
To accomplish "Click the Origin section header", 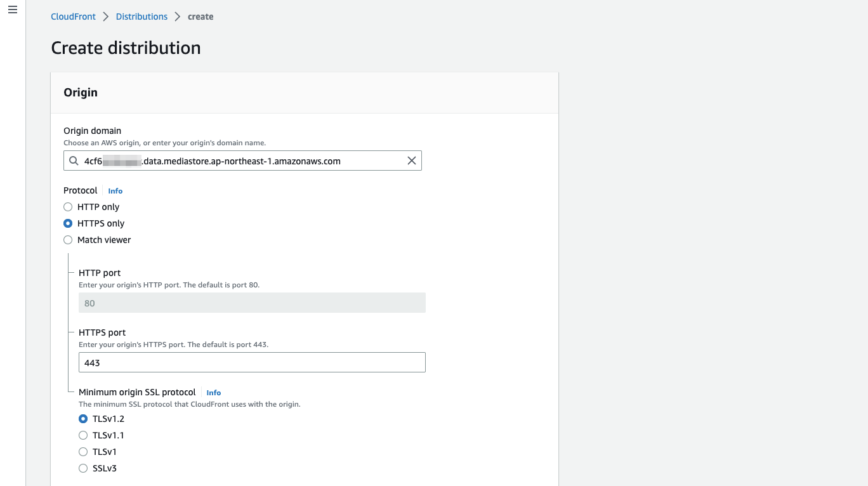I will tap(81, 92).
